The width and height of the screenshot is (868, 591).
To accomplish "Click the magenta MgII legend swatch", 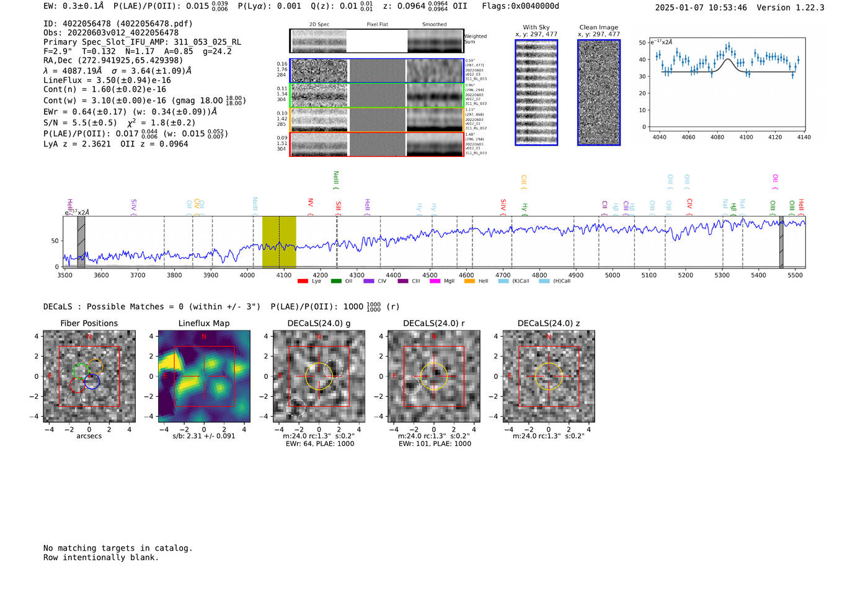I will pos(435,282).
